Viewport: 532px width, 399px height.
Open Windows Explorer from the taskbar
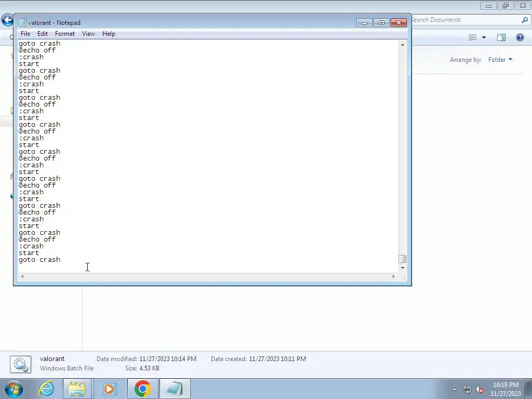click(x=77, y=389)
